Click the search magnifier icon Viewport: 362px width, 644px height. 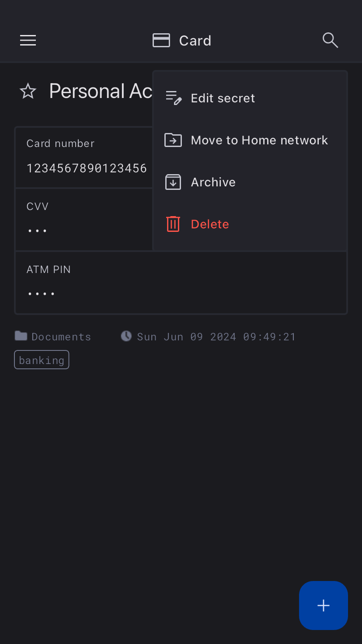pos(330,40)
